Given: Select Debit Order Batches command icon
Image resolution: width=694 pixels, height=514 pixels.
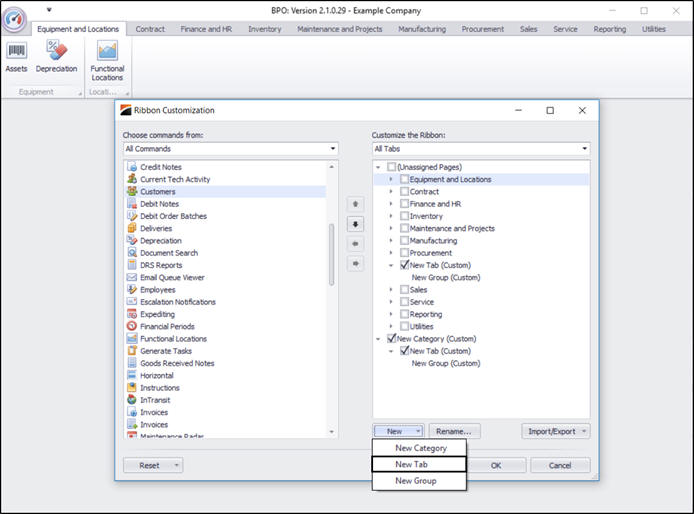Looking at the screenshot, I should coord(132,216).
